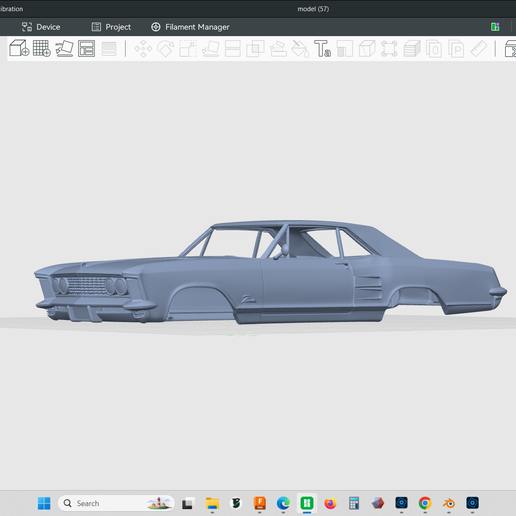Screen dimensions: 516x516
Task: Open the Mesh Boolean tool
Action: coord(255,49)
